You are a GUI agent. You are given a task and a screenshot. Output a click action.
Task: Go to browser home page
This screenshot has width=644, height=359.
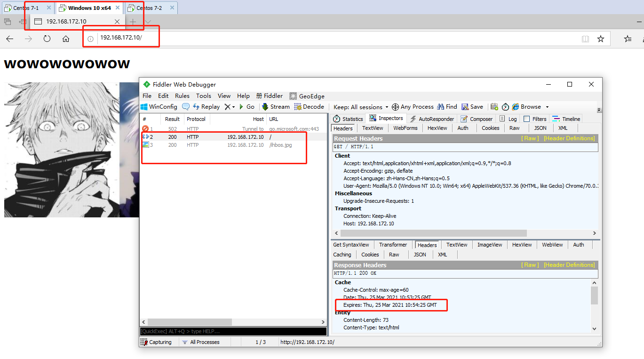click(x=66, y=39)
